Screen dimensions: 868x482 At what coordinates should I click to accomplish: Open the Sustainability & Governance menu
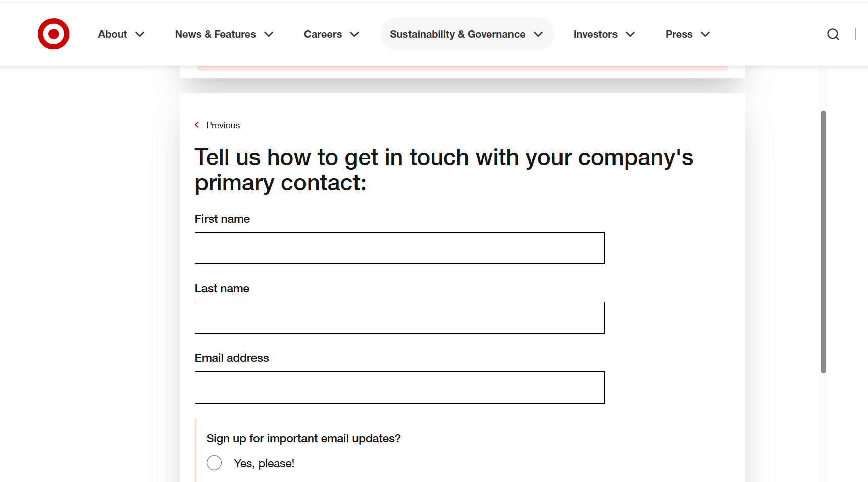[457, 34]
